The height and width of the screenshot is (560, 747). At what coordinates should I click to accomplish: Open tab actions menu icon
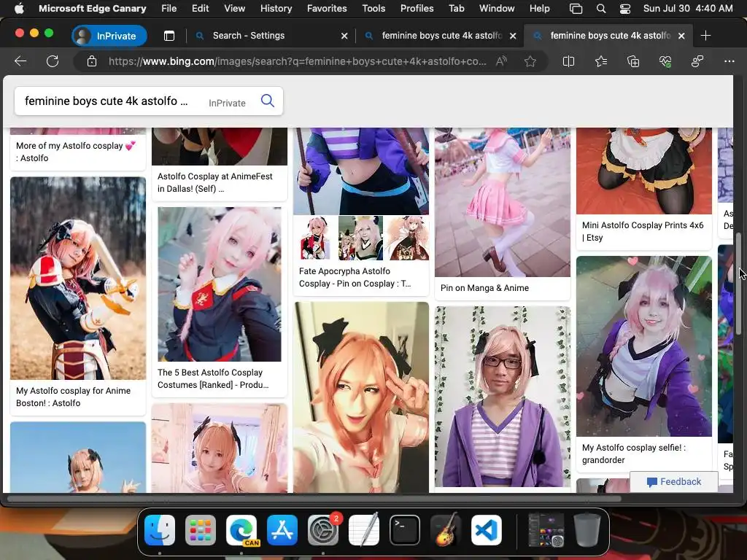click(169, 36)
